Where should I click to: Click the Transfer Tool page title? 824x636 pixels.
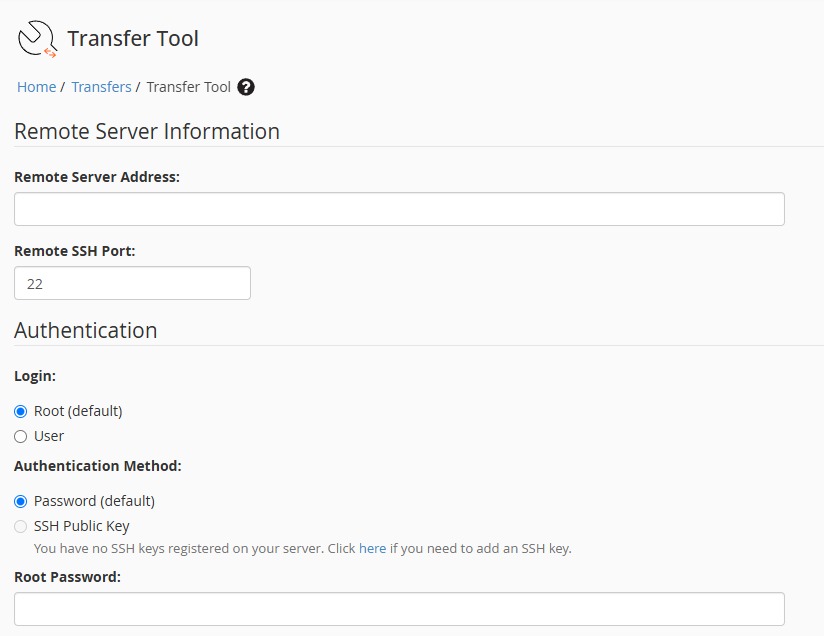[133, 39]
